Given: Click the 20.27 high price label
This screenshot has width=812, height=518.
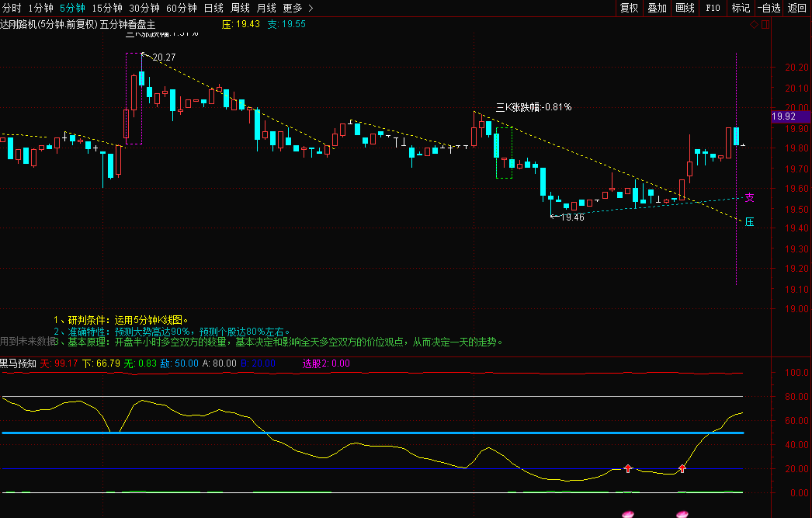Looking at the screenshot, I should coord(164,57).
